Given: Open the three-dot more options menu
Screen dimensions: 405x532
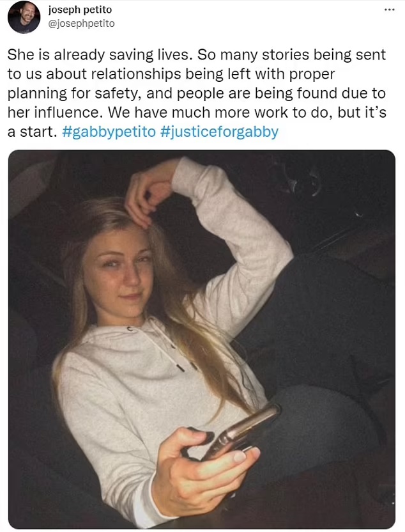Looking at the screenshot, I should 390,10.
